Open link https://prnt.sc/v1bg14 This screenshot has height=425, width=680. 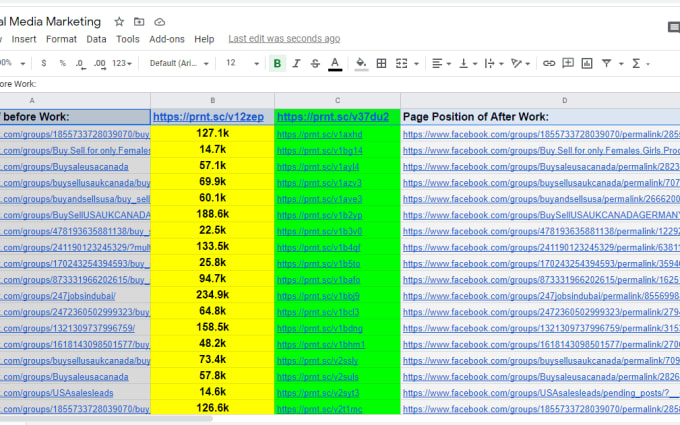[319, 150]
